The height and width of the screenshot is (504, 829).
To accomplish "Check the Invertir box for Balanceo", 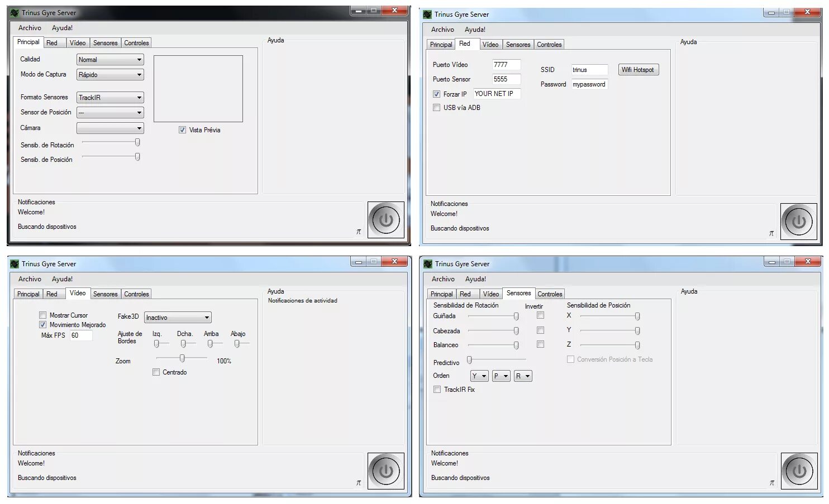I will pyautogui.click(x=540, y=344).
